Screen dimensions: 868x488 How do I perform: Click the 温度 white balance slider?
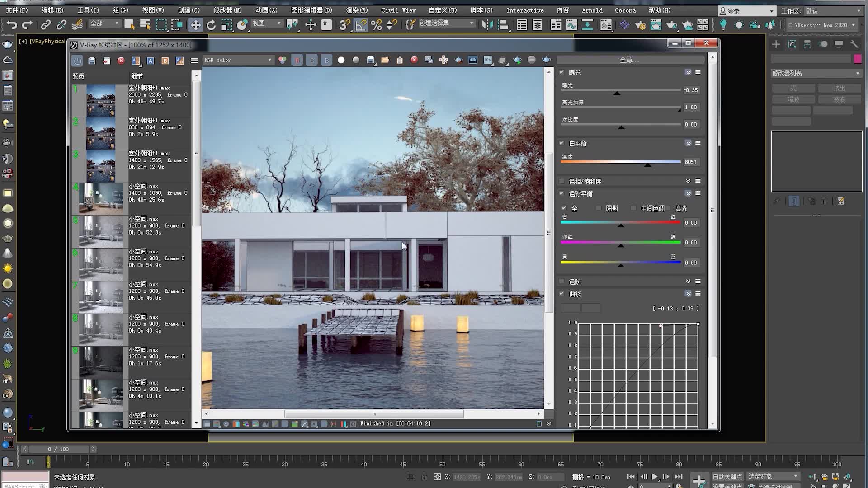[x=621, y=162]
